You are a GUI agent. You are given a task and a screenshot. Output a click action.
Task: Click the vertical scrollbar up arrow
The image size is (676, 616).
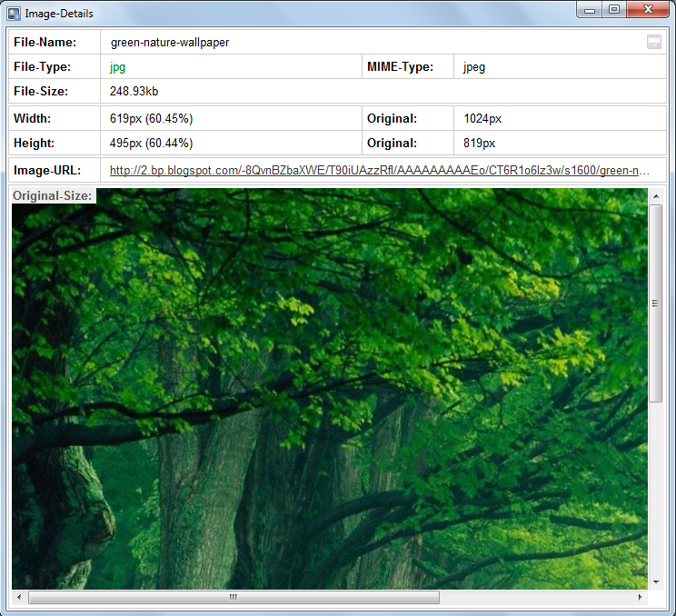coord(656,196)
